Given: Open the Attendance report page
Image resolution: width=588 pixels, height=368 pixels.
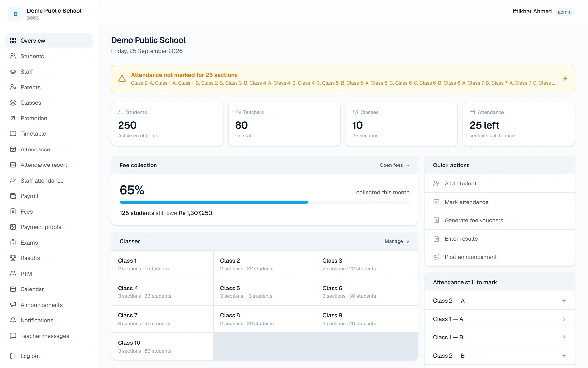Looking at the screenshot, I should click(49, 165).
